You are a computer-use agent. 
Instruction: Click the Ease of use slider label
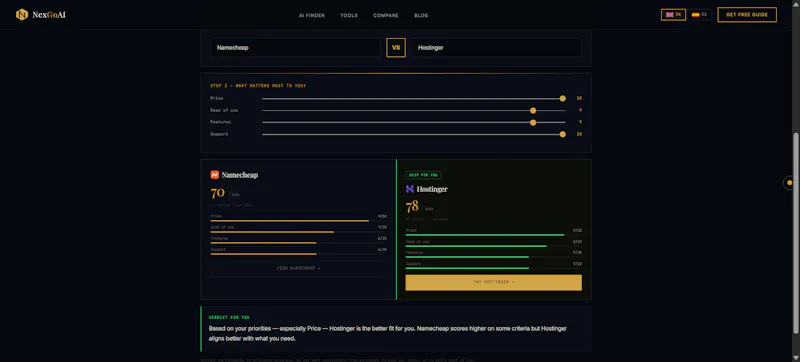pos(224,111)
